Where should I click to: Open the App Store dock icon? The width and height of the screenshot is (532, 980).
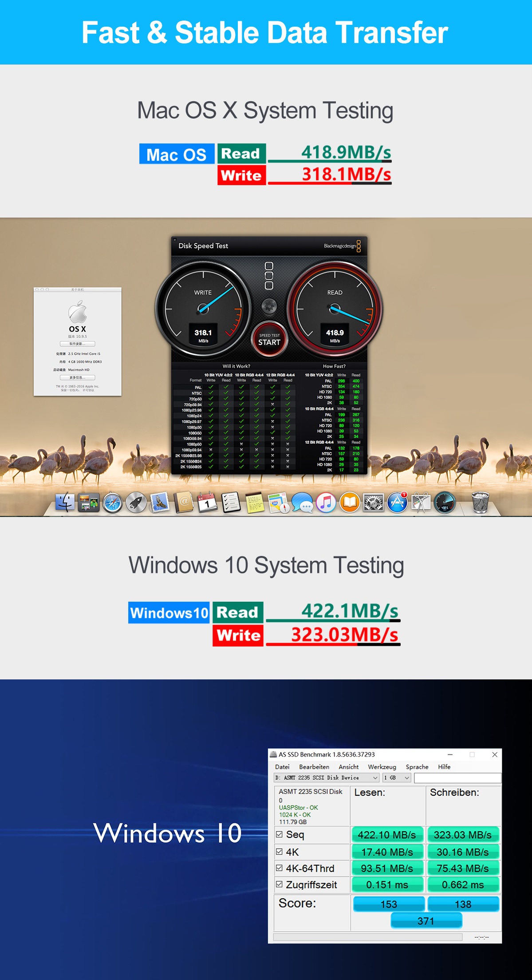(397, 503)
